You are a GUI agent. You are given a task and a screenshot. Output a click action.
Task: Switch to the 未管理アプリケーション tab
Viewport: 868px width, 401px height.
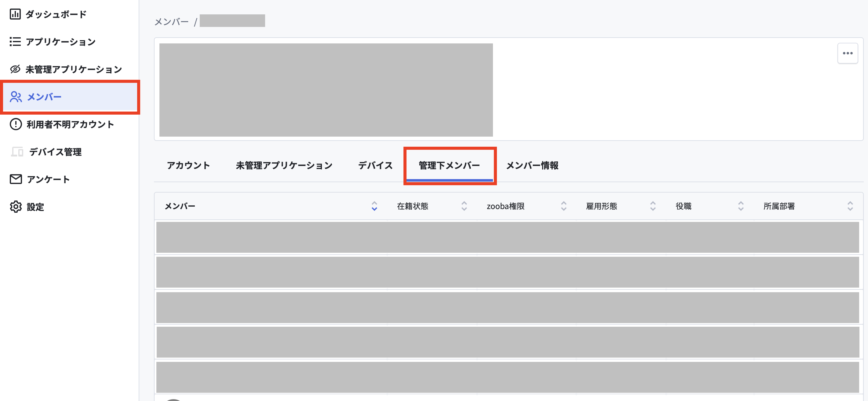[x=284, y=165]
